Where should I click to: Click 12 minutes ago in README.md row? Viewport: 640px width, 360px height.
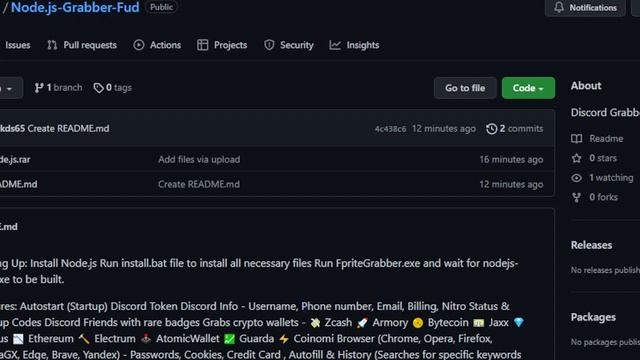tap(511, 184)
